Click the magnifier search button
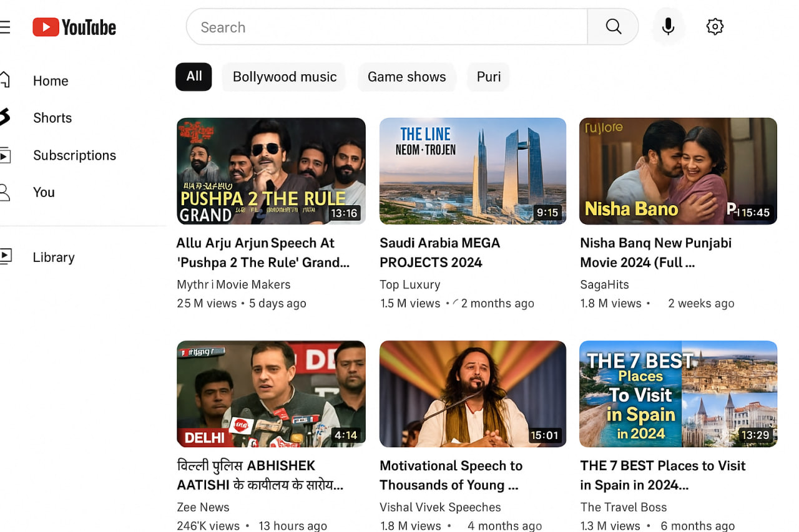 [613, 27]
